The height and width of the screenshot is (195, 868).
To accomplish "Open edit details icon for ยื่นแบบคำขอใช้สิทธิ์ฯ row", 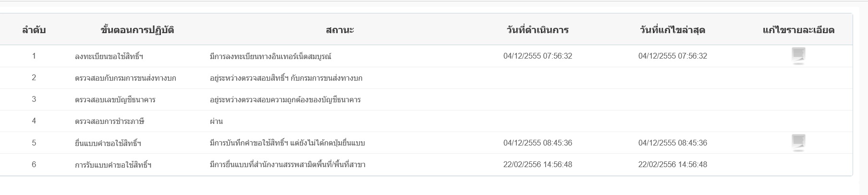I will (x=798, y=143).
